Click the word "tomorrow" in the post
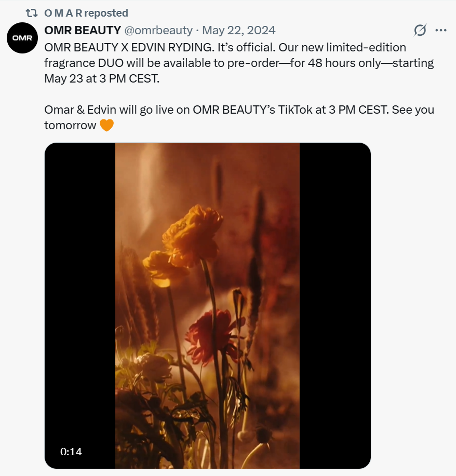The height and width of the screenshot is (476, 456). pyautogui.click(x=70, y=126)
